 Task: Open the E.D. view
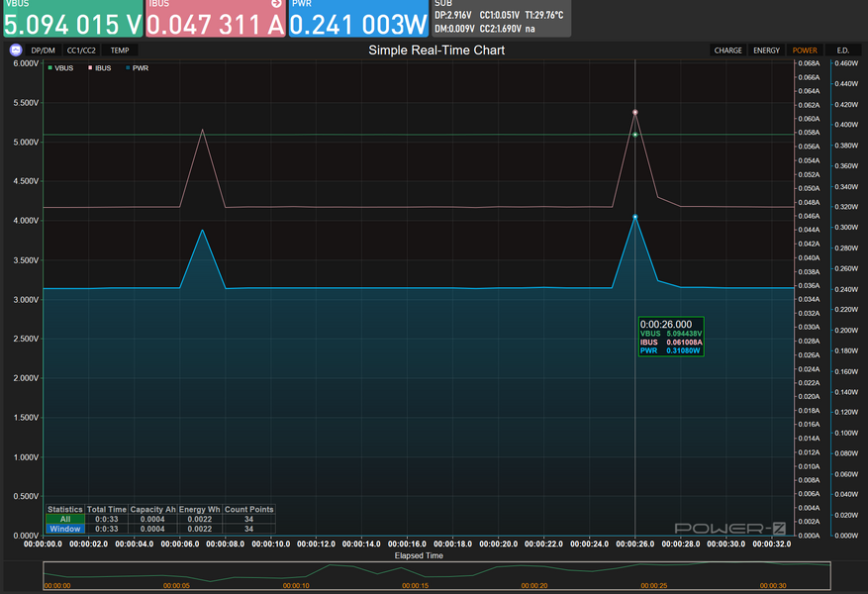click(842, 49)
